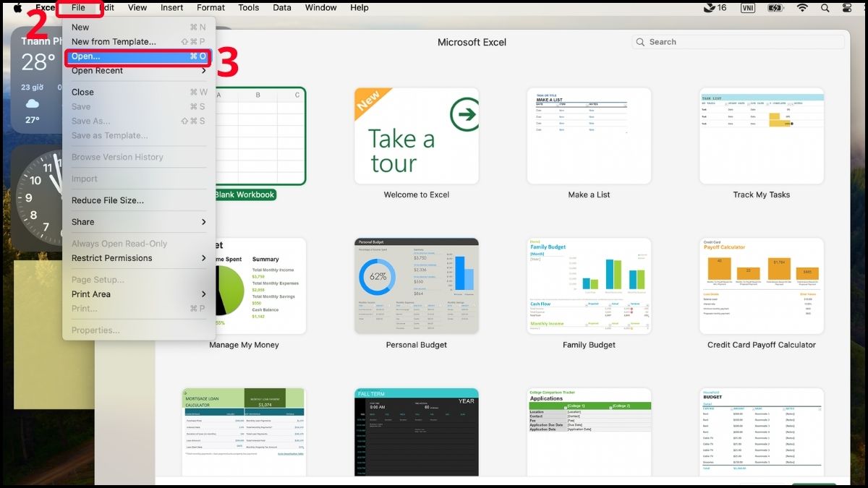Open the View menu
The image size is (868, 488).
(137, 8)
